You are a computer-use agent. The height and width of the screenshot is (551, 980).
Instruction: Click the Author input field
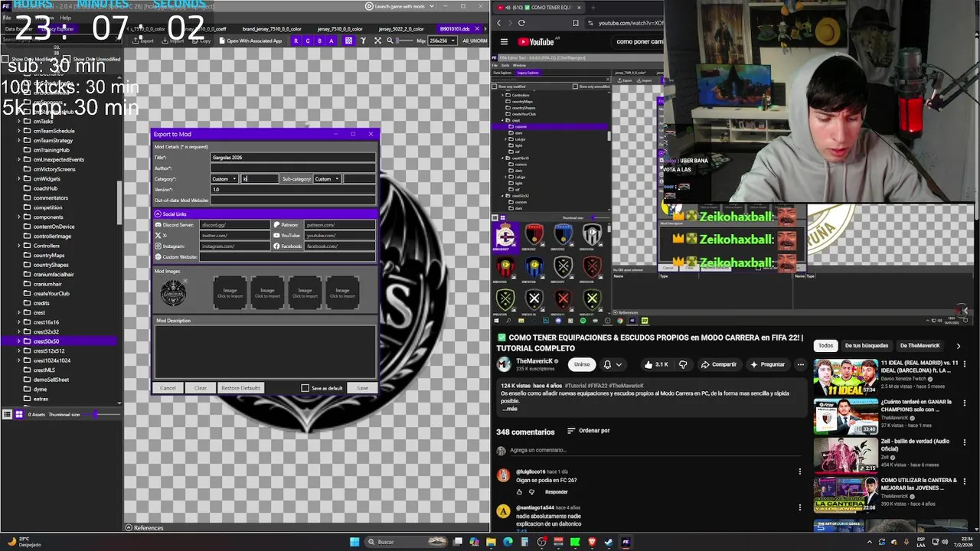click(293, 168)
